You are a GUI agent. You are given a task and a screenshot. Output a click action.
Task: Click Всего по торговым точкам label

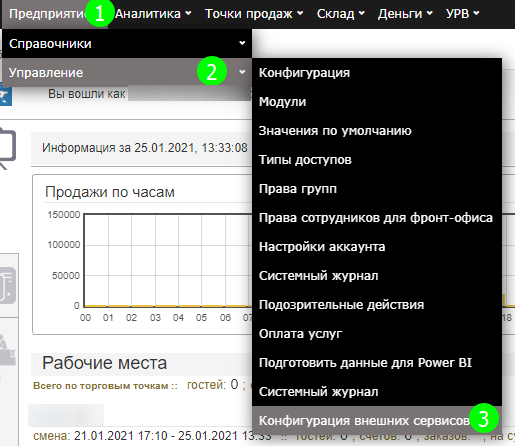click(105, 386)
